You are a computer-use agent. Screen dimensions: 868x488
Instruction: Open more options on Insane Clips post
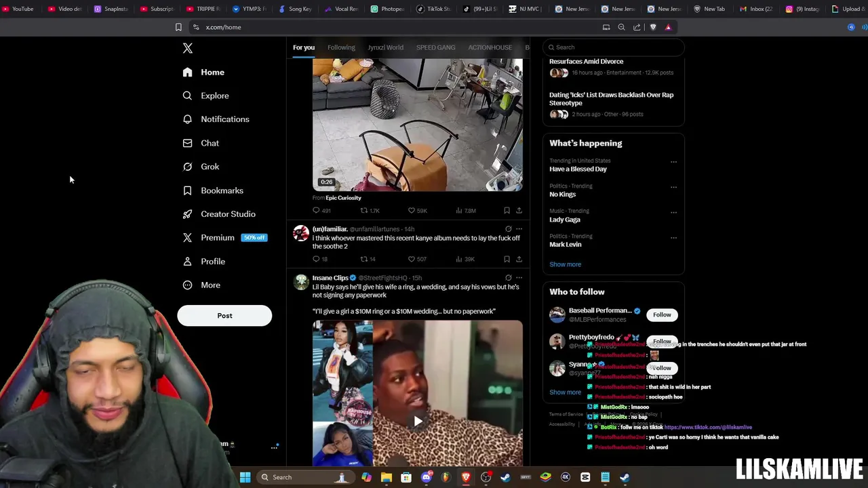(x=519, y=278)
